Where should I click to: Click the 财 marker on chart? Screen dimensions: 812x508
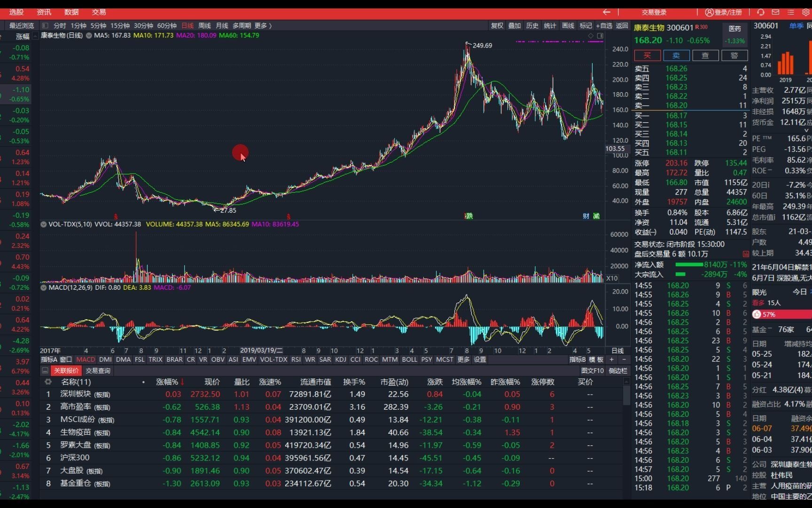[586, 216]
